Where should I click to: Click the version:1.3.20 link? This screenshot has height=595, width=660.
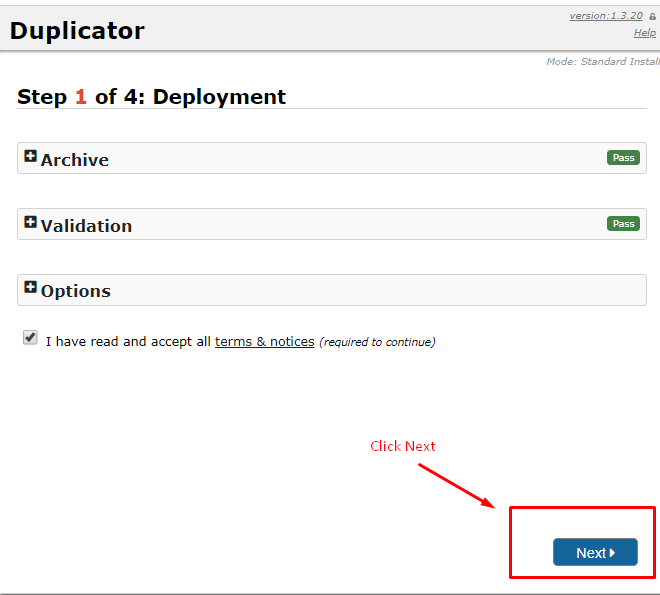click(x=606, y=16)
